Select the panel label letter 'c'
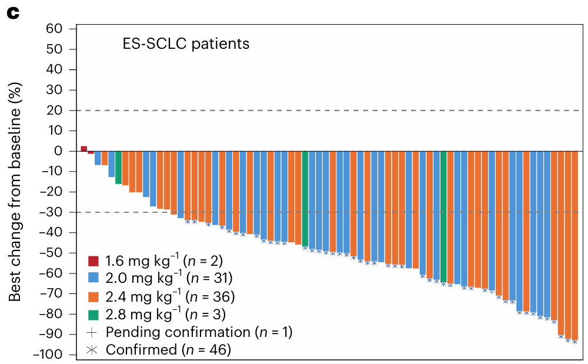 12,13
